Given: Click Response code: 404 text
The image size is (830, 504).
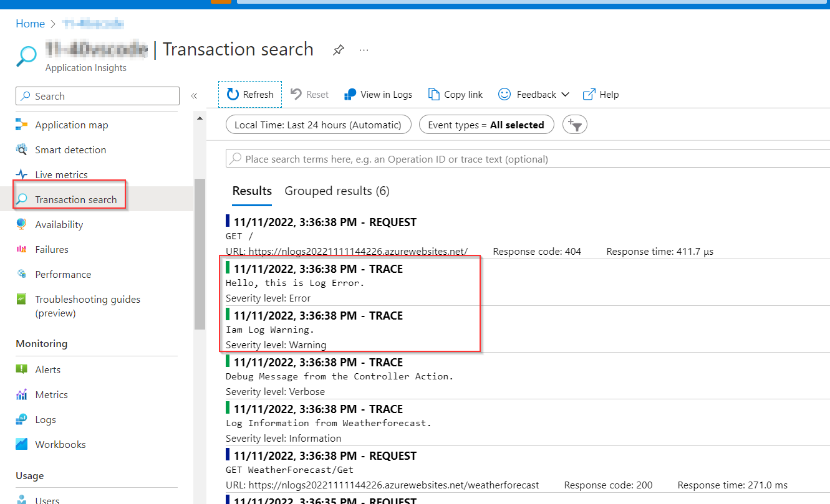Looking at the screenshot, I should click(x=537, y=252).
